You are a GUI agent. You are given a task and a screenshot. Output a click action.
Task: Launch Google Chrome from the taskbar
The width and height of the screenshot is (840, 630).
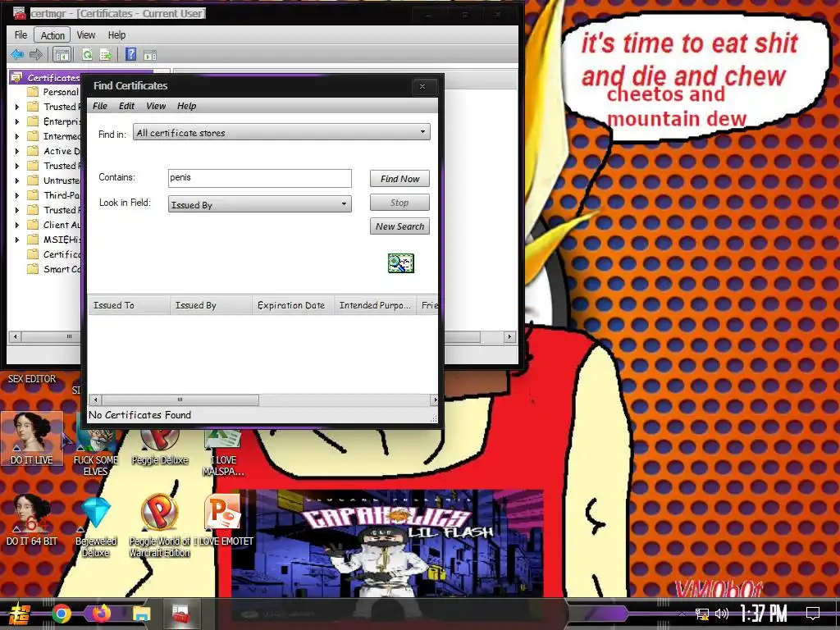62,614
